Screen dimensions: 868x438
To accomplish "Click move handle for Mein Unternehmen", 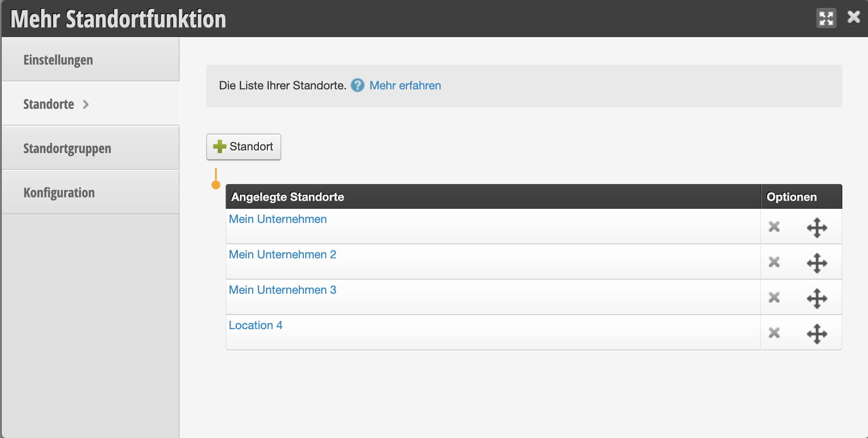I will pos(817,228).
